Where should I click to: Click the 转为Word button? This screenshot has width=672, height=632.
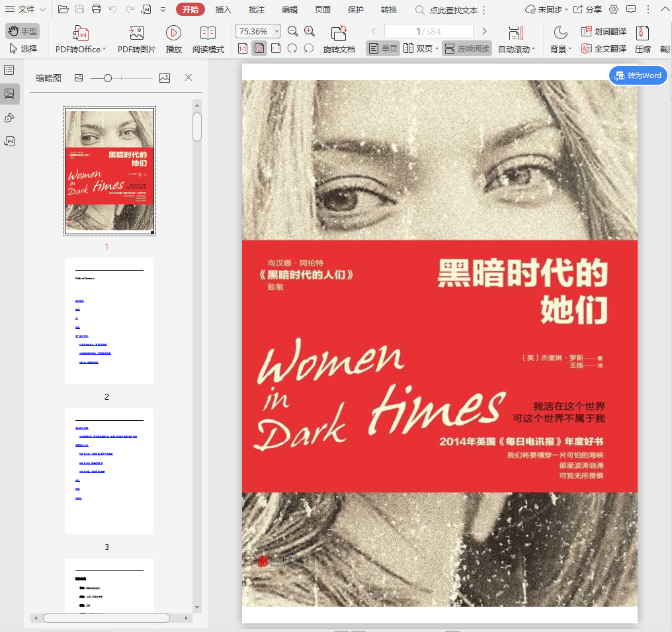click(x=638, y=75)
